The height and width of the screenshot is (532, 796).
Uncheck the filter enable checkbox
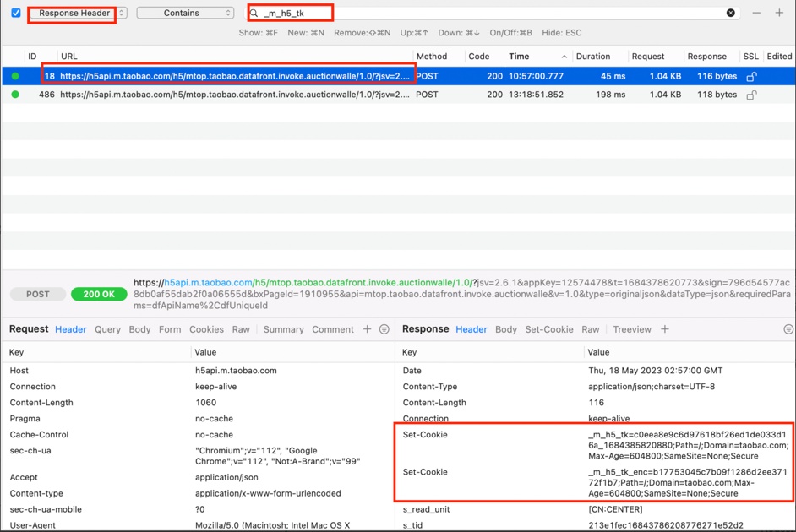pos(16,13)
